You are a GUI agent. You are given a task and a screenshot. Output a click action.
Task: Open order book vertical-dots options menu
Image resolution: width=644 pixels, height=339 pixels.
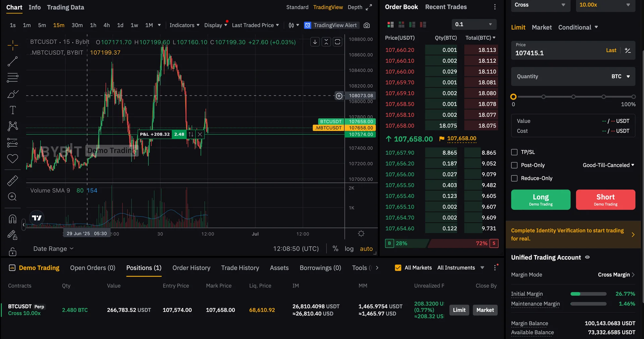pos(495,7)
